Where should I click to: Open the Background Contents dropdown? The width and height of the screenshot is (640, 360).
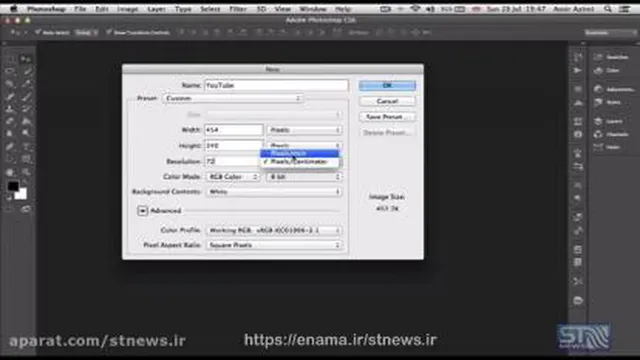pyautogui.click(x=273, y=191)
